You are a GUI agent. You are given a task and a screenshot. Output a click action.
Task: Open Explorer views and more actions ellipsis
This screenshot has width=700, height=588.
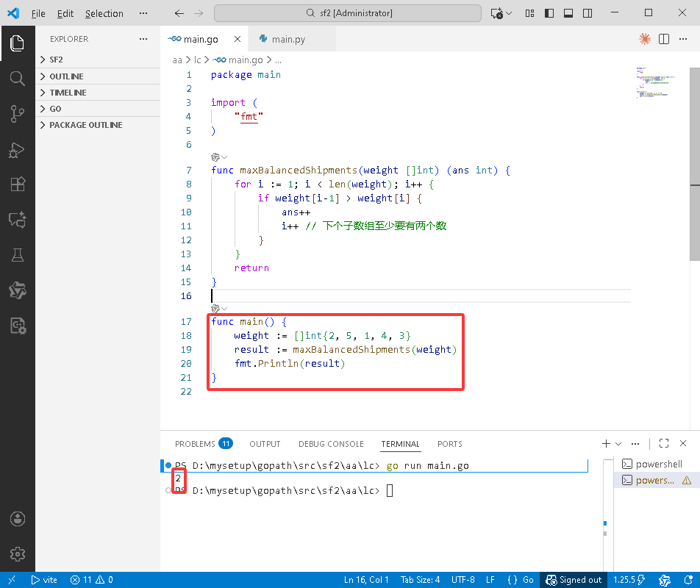click(x=143, y=39)
